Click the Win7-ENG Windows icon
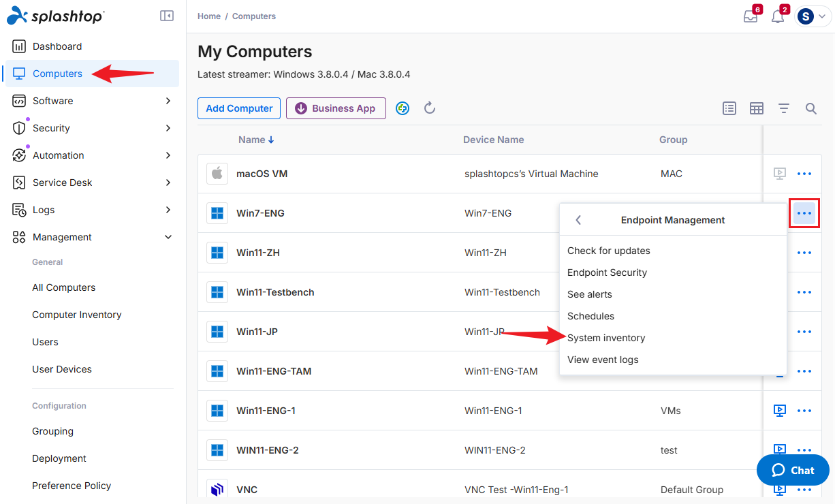The width and height of the screenshot is (835, 504). pyautogui.click(x=217, y=213)
